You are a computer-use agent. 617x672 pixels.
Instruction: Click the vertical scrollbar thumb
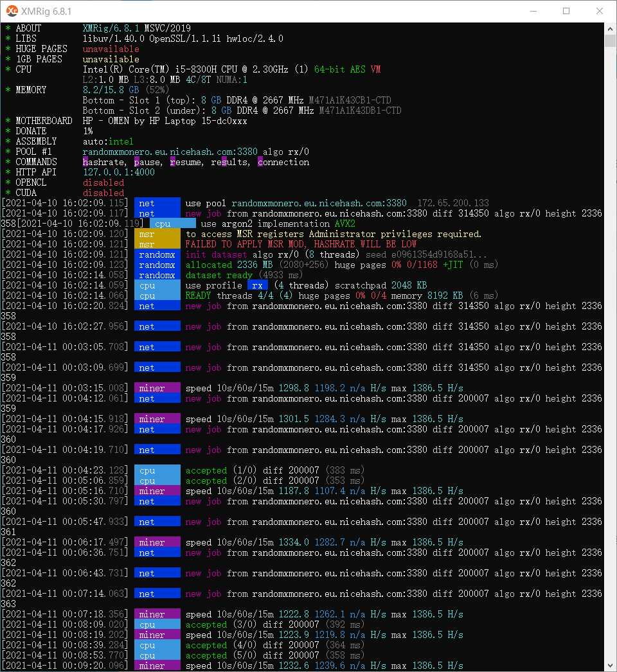tap(610, 42)
